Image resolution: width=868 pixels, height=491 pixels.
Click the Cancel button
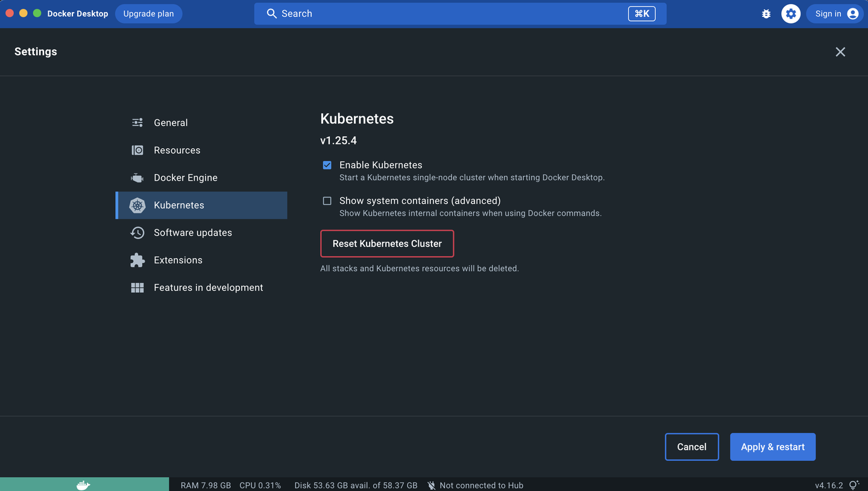click(691, 446)
